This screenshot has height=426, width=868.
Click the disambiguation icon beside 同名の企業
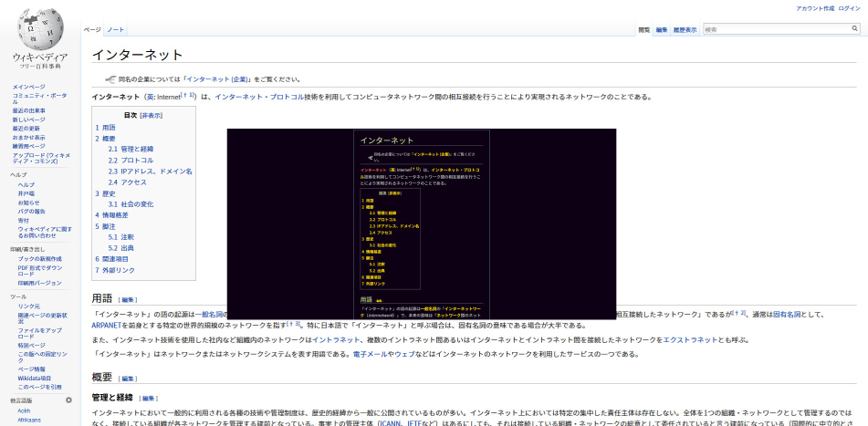pos(110,79)
